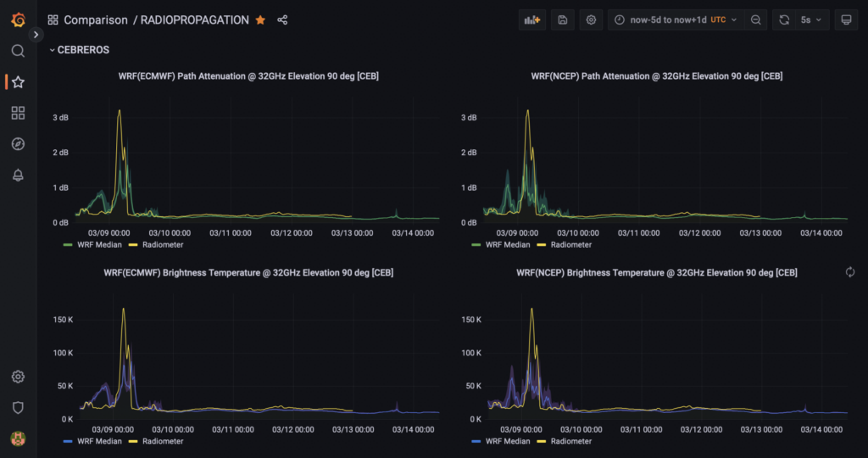The image size is (868, 458).
Task: Click the 3 dB peak in the ECMWF Attenuation graph
Action: (x=119, y=111)
